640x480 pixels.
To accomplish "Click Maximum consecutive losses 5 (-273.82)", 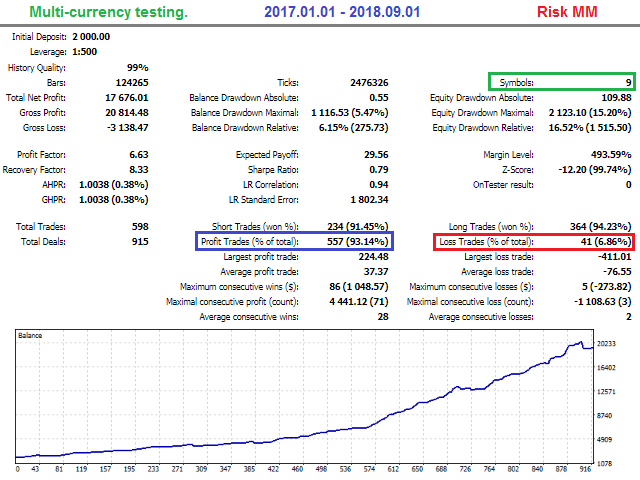I will click(607, 287).
